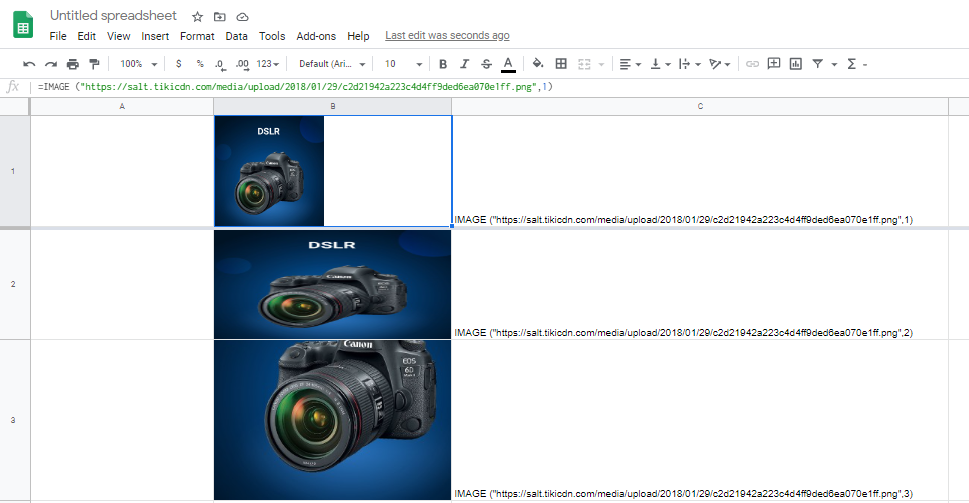Star the Untitled spreadsheet
This screenshot has width=969, height=503.
tap(197, 17)
